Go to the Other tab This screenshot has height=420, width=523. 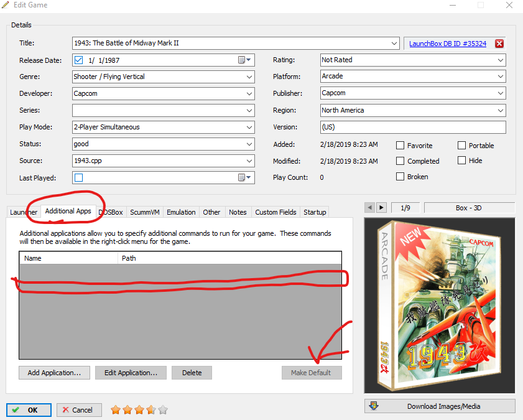click(211, 212)
